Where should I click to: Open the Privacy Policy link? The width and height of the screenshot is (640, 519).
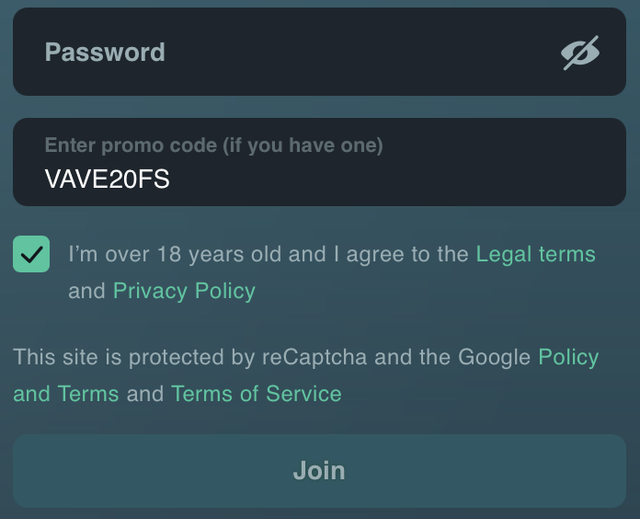(x=184, y=291)
